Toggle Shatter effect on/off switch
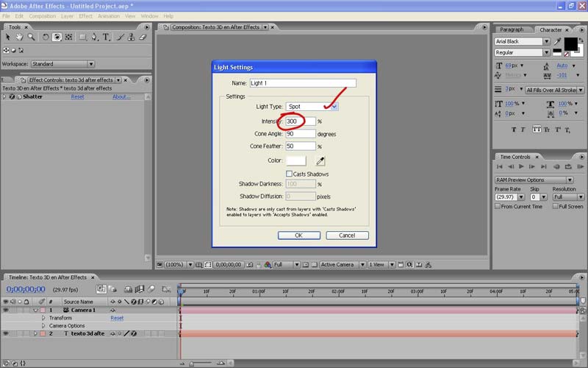The image size is (588, 368). [x=12, y=97]
